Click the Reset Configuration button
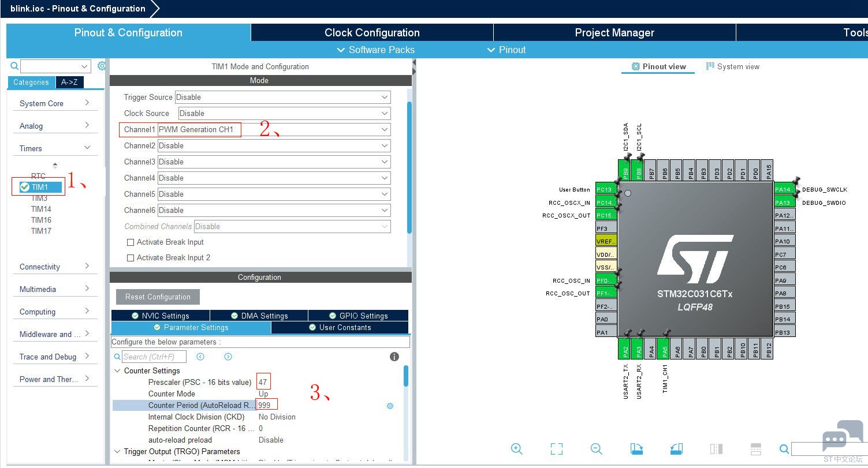Screen dimensions: 868x468 coord(158,297)
